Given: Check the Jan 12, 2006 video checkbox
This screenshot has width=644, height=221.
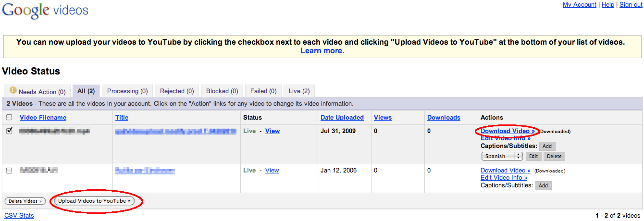Looking at the screenshot, I should [x=9, y=171].
